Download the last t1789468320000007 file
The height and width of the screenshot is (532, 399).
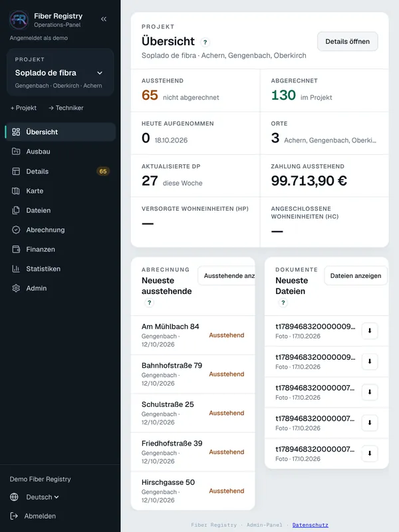pos(370,454)
